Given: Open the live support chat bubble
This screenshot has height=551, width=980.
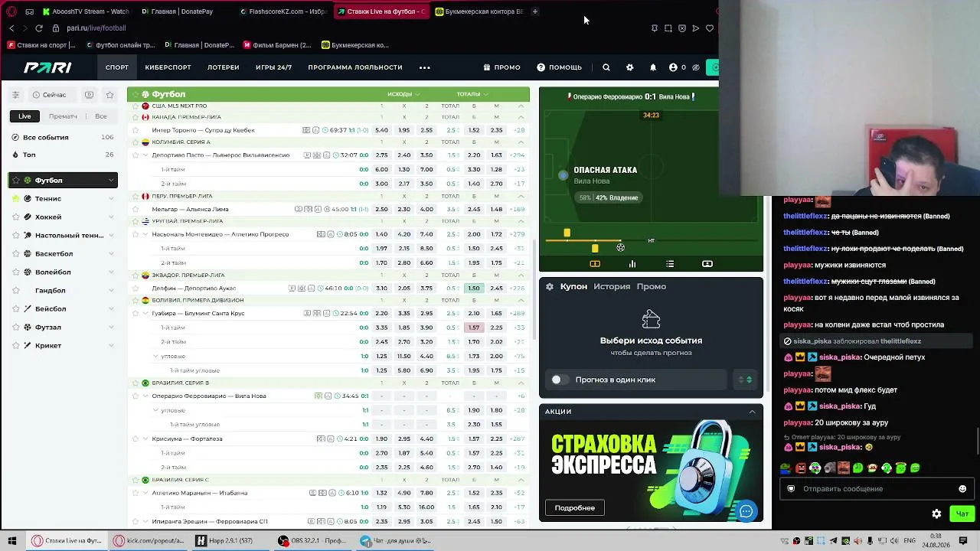Looking at the screenshot, I should tap(746, 511).
